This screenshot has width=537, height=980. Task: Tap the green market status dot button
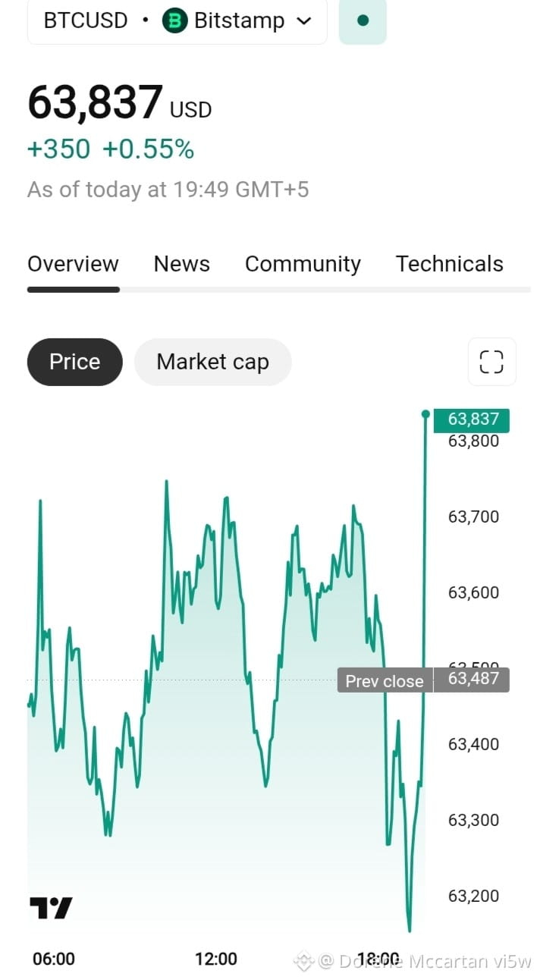pos(363,20)
